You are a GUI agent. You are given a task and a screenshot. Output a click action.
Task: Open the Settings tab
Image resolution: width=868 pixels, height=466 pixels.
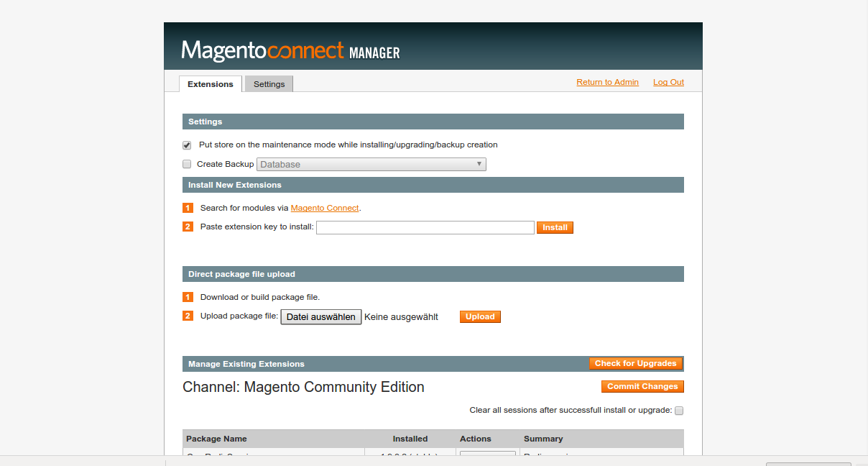click(269, 84)
